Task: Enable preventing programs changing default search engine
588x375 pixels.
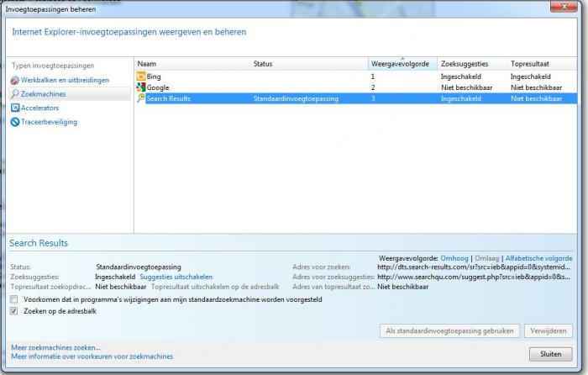Action: pos(14,299)
